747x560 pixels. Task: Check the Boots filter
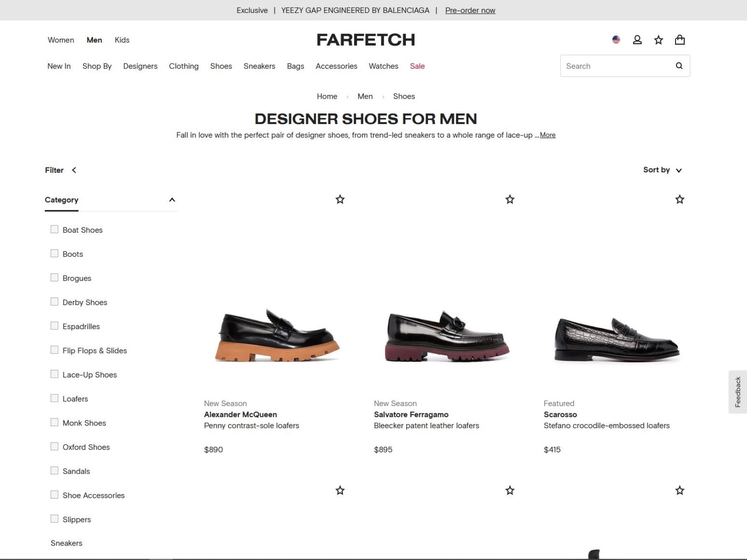pos(54,253)
